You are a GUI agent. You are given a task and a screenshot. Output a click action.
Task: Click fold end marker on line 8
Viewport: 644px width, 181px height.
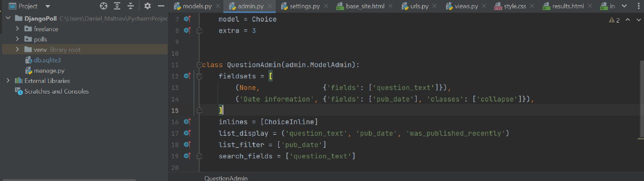tap(199, 31)
